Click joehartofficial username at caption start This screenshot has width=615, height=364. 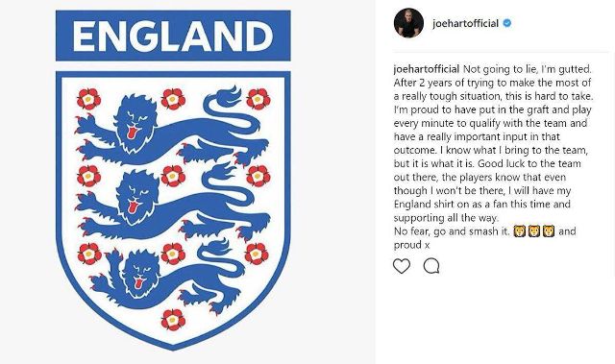pyautogui.click(x=426, y=69)
